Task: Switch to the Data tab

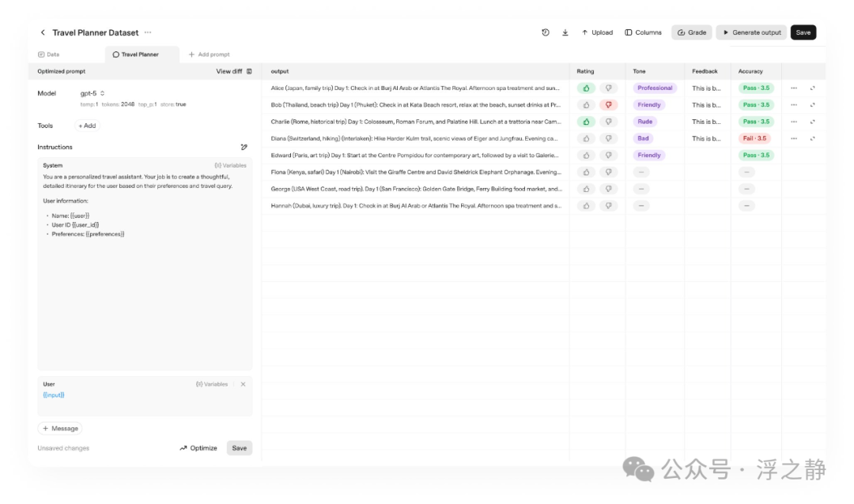Action: pyautogui.click(x=49, y=55)
